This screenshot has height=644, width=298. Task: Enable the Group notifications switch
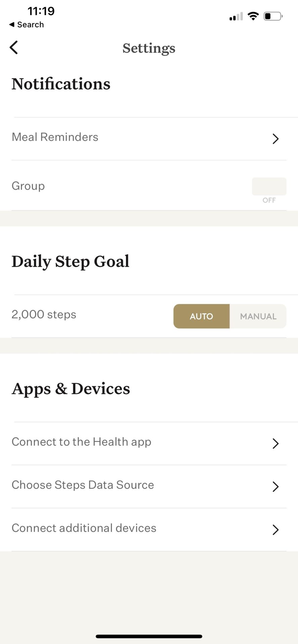click(269, 186)
